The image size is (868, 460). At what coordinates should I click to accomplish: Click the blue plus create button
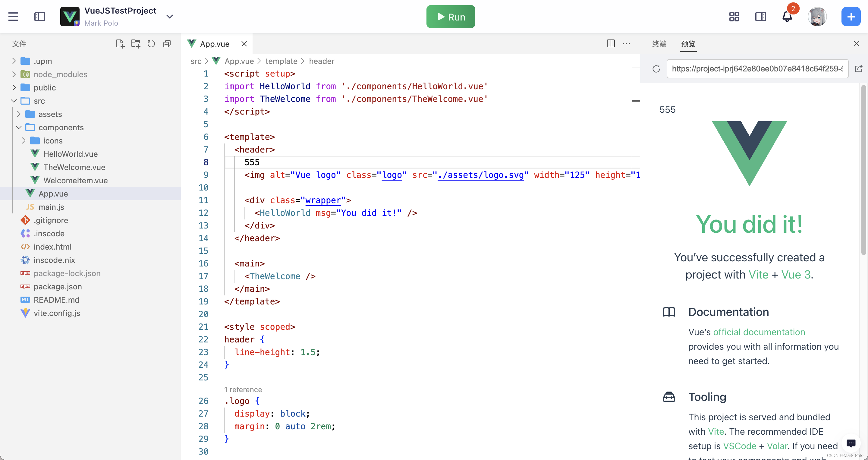pyautogui.click(x=851, y=17)
